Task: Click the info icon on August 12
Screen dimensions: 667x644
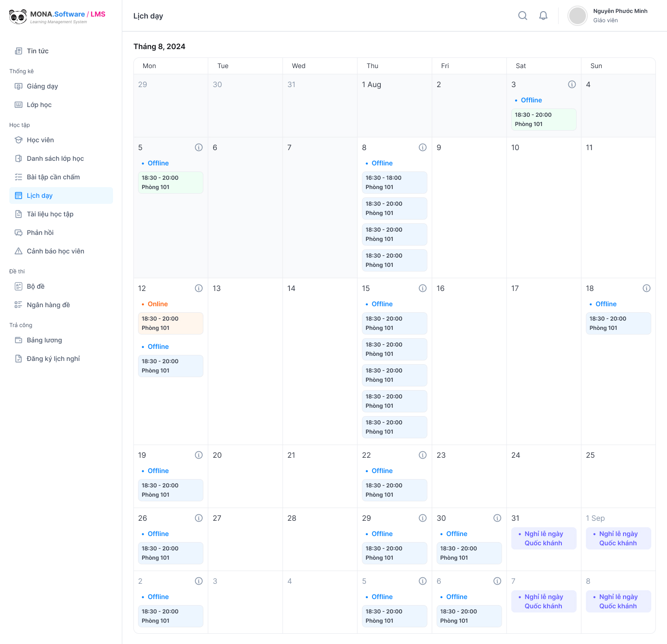Action: click(x=199, y=288)
